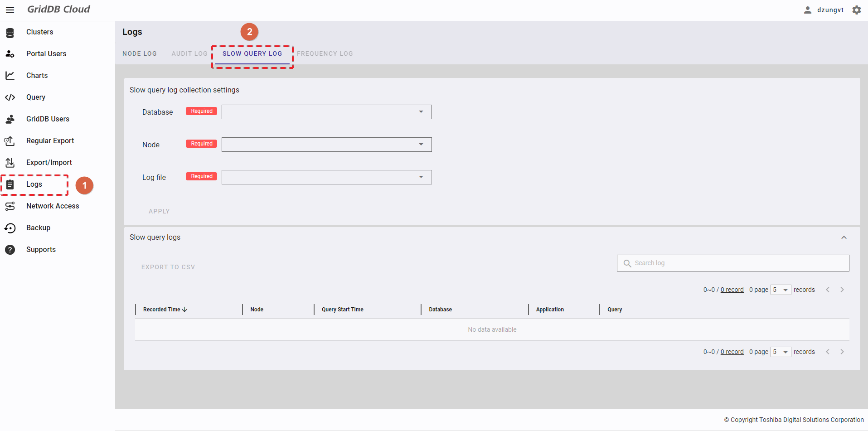Click the Recorded Time sort arrow
Image resolution: width=868 pixels, height=431 pixels.
tap(184, 310)
